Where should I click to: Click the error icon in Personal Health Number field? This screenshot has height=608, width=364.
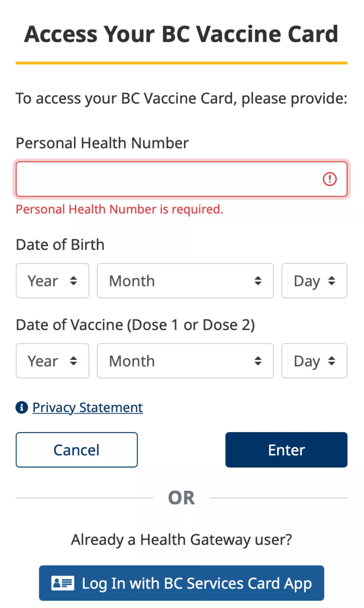tap(330, 179)
